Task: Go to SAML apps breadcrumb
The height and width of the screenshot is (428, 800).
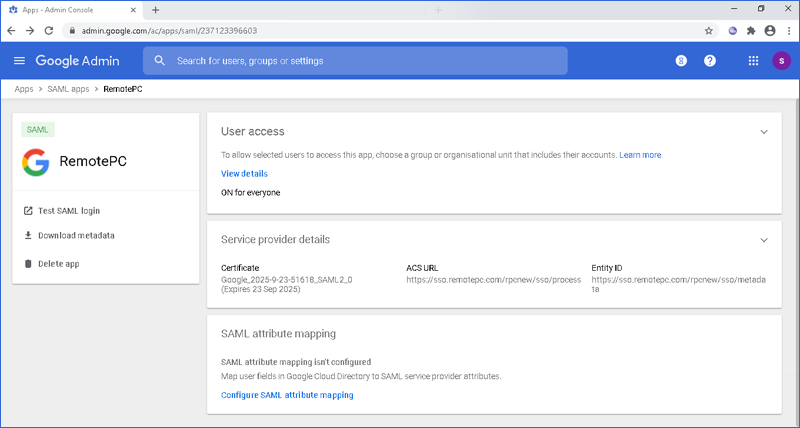Action: click(x=68, y=89)
